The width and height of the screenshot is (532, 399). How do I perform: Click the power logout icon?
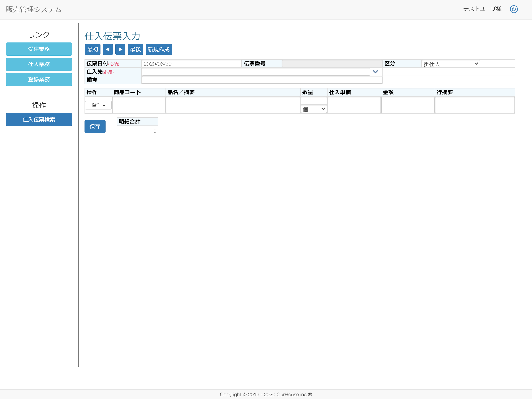514,9
